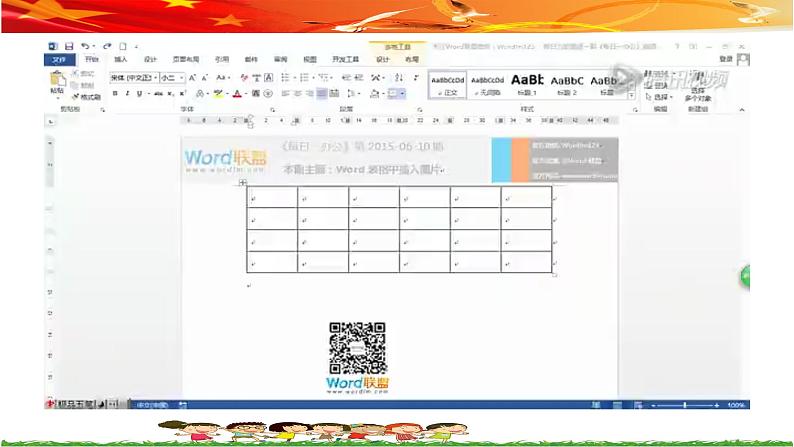
Task: Click the Sort A-Z icon
Action: point(399,77)
